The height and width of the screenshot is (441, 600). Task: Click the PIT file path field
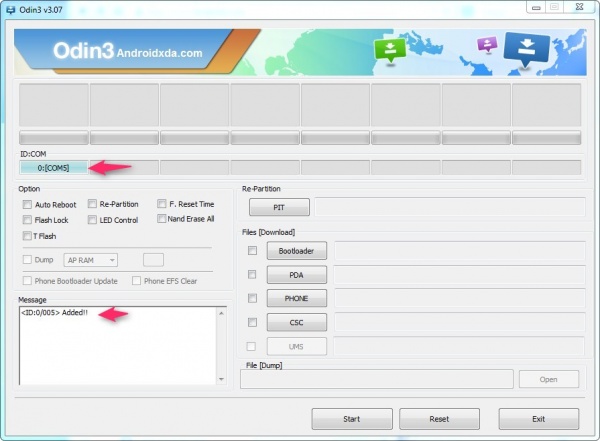[450, 207]
